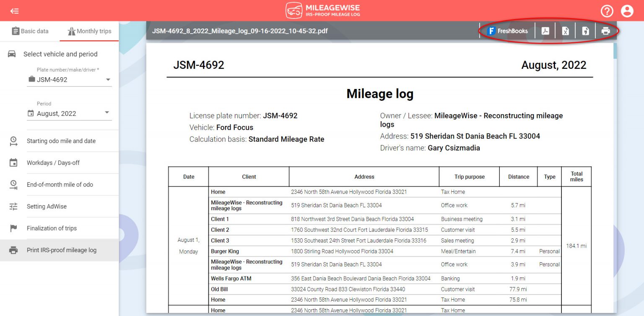Select Print IRS-proof mileage log in sidebar
The image size is (644, 316).
(61, 250)
